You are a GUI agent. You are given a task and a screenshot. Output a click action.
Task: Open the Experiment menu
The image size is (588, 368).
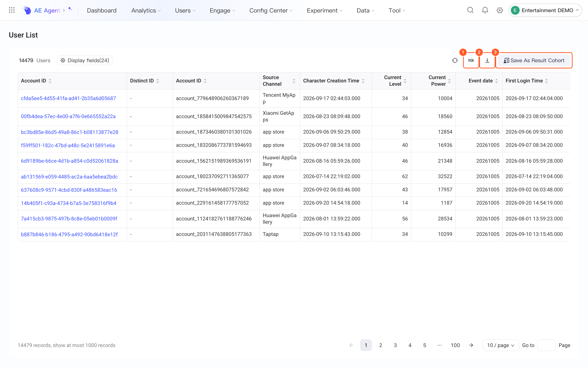pyautogui.click(x=324, y=10)
